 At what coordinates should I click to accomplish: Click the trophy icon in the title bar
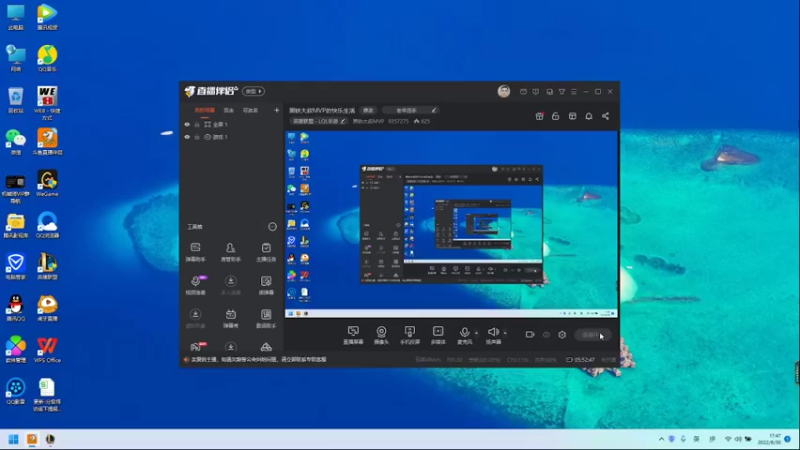[x=562, y=92]
